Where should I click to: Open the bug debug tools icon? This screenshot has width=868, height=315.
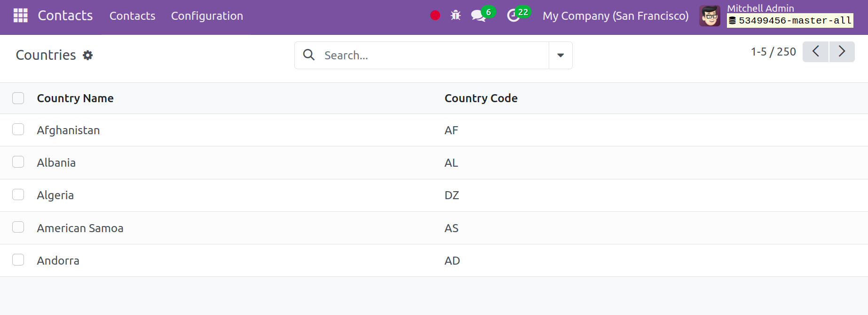point(455,16)
